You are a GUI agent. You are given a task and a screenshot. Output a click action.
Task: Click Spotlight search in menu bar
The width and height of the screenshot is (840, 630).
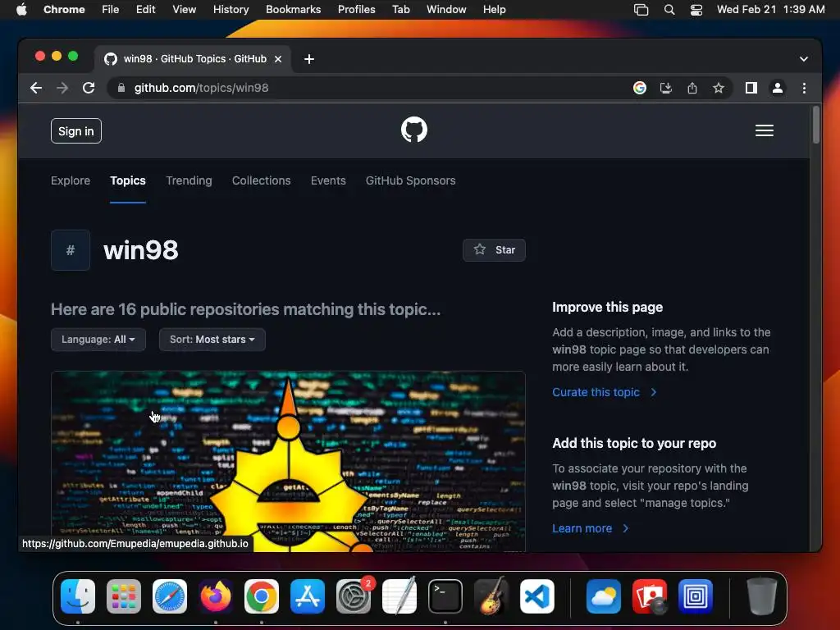click(x=669, y=10)
